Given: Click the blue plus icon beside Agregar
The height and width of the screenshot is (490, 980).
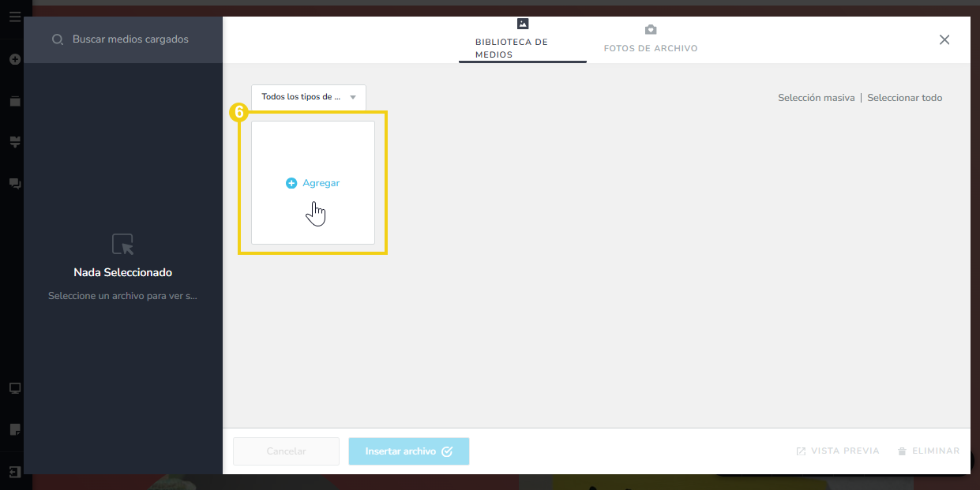Looking at the screenshot, I should (291, 183).
